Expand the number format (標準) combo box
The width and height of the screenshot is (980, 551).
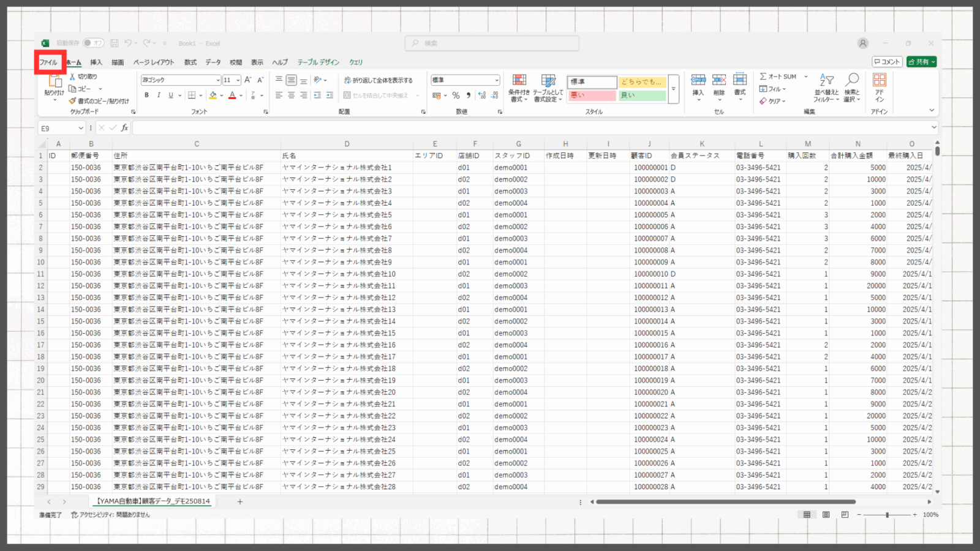click(x=496, y=80)
